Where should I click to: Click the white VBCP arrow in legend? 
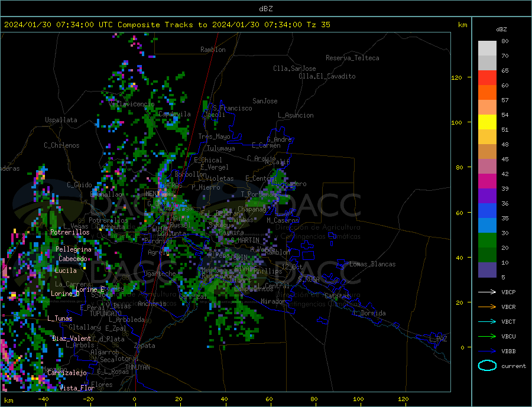click(x=487, y=292)
